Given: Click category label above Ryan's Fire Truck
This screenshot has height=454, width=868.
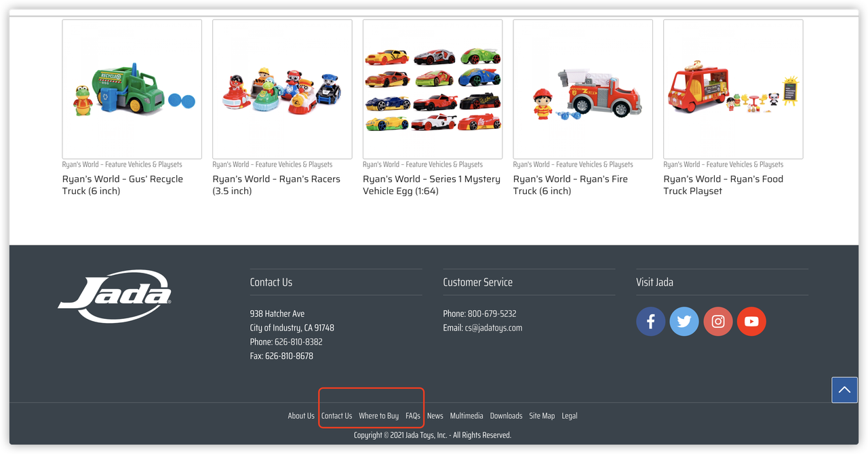Looking at the screenshot, I should [573, 164].
